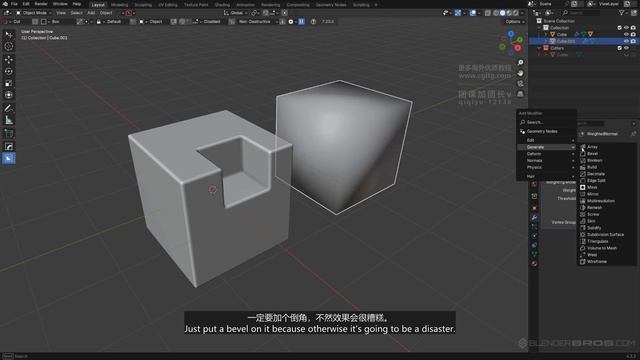
Task: Select the Add Cube tool in the left toolbar
Action: coord(9,133)
